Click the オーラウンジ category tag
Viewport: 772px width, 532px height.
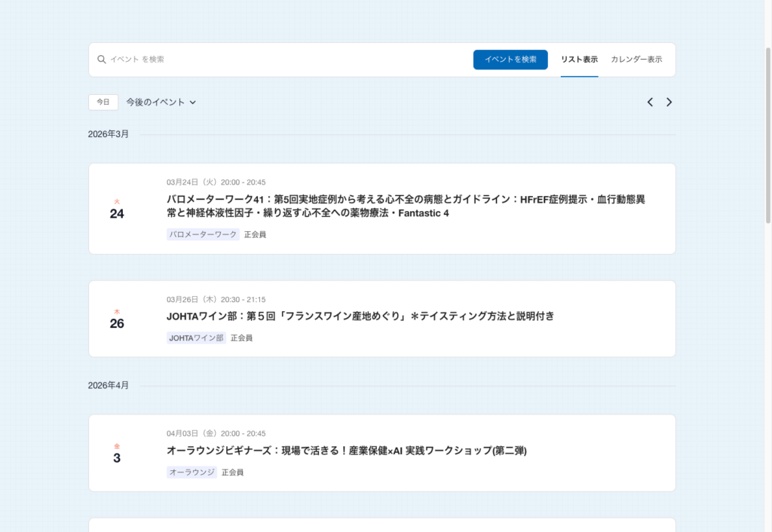(x=191, y=472)
